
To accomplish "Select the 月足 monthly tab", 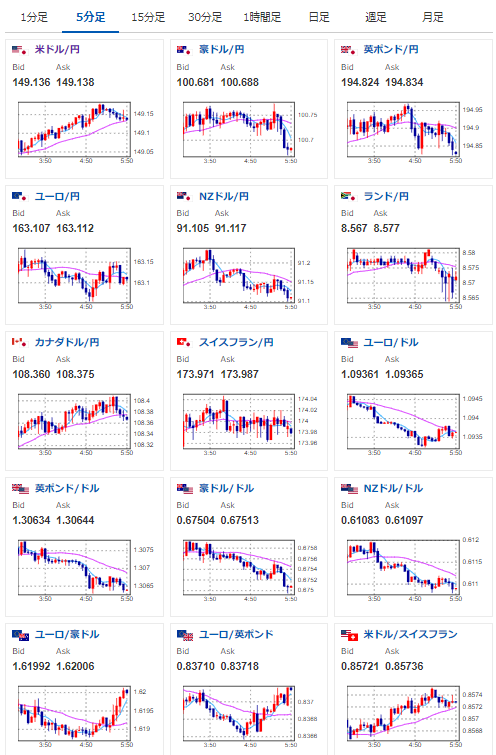I will [432, 17].
